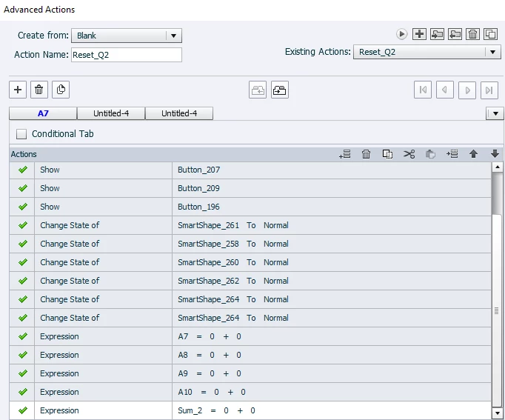Viewport: 505px width, 420px height.
Task: Remove the decision tab with the trash button
Action: click(39, 90)
